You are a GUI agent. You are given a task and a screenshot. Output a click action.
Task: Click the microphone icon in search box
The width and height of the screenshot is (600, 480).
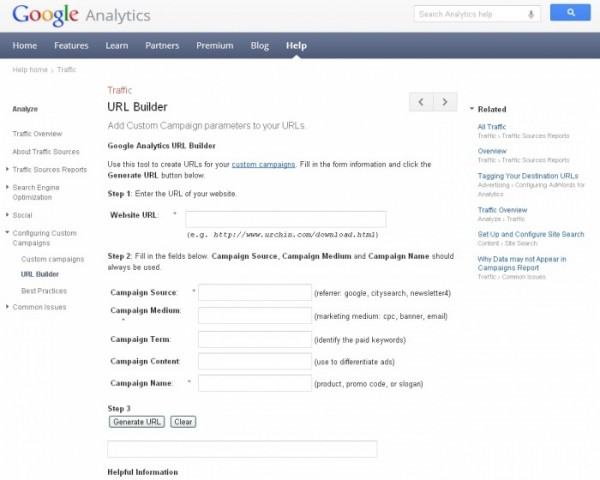pos(531,15)
